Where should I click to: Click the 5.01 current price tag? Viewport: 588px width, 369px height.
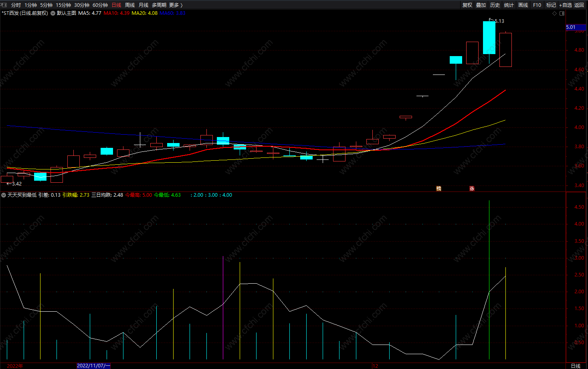[x=576, y=27]
